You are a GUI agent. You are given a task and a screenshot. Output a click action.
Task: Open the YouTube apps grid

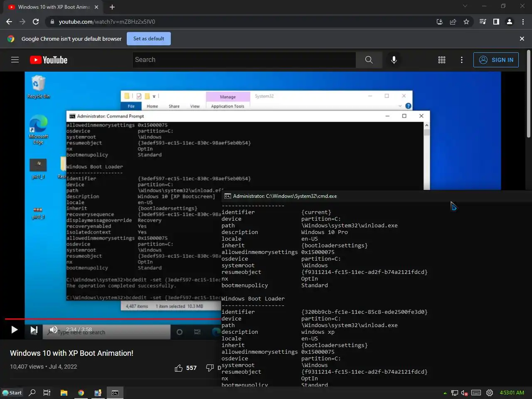[442, 60]
